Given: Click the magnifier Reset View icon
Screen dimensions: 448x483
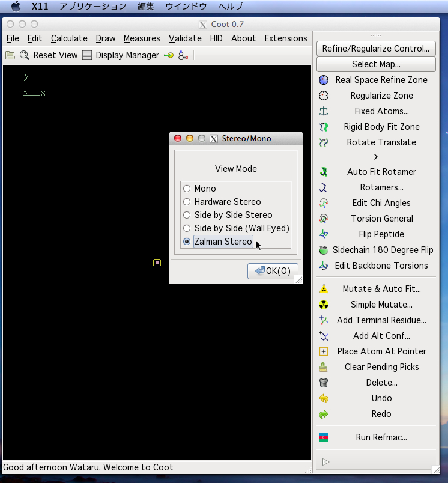Looking at the screenshot, I should (x=25, y=55).
